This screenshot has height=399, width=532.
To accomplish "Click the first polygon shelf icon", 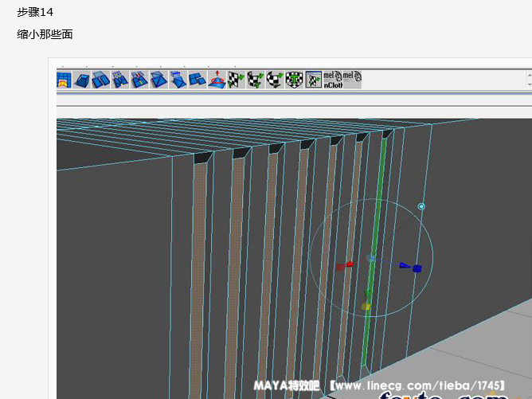I will [64, 79].
